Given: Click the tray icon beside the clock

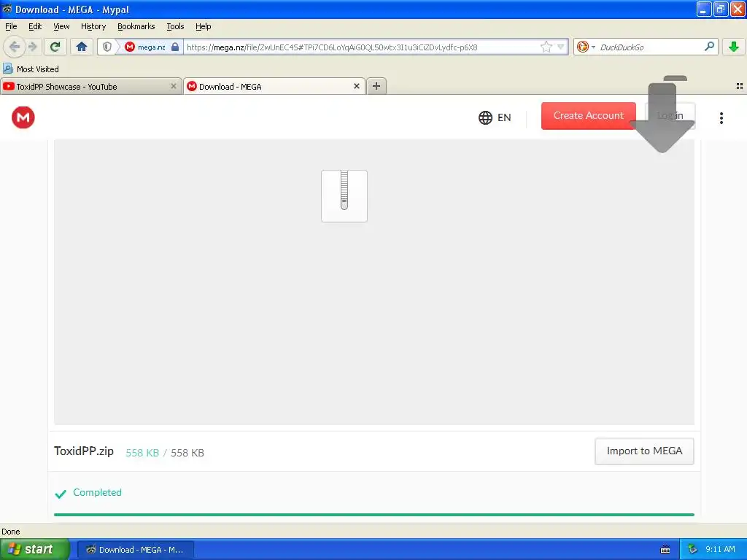Looking at the screenshot, I should [692, 550].
